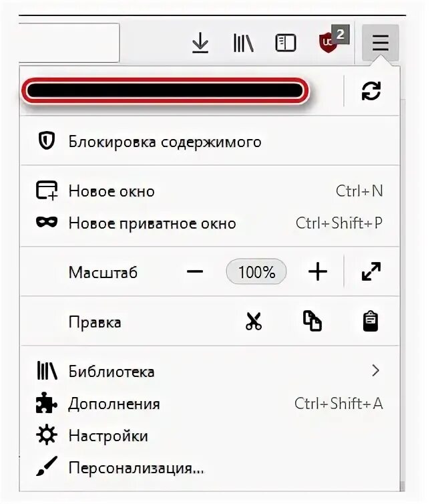430x504 pixels.
Task: Click the sync refresh arrows icon
Action: (371, 92)
